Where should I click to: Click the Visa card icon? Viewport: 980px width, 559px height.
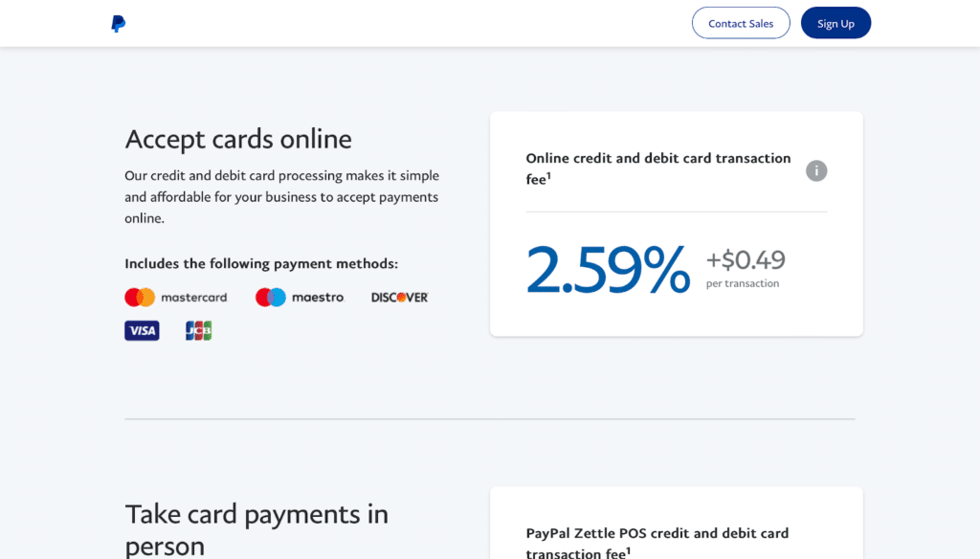click(x=142, y=330)
